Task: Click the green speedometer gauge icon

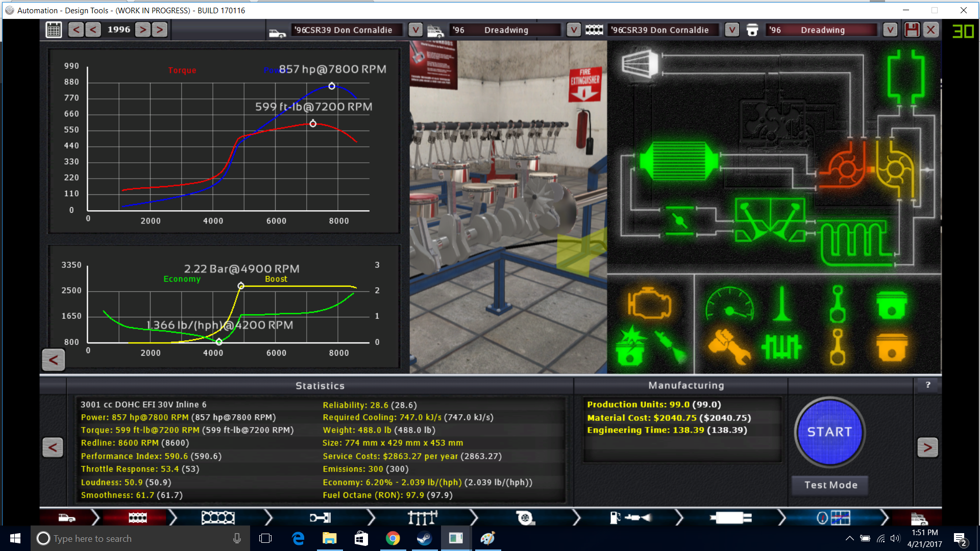Action: (x=729, y=304)
